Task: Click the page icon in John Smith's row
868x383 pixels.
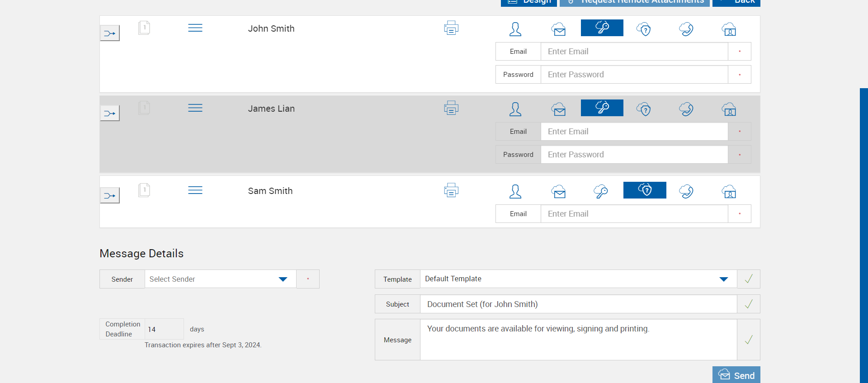Action: pyautogui.click(x=144, y=28)
